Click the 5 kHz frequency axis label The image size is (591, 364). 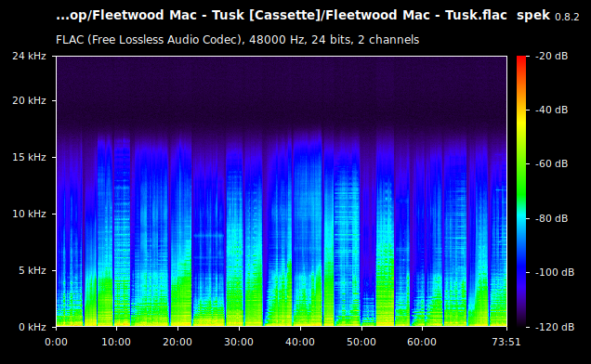pyautogui.click(x=32, y=270)
